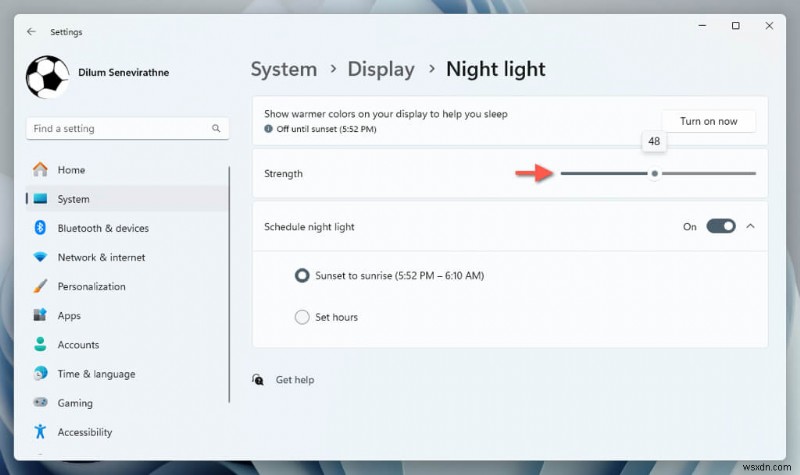Click the Find a setting search box

pyautogui.click(x=128, y=128)
